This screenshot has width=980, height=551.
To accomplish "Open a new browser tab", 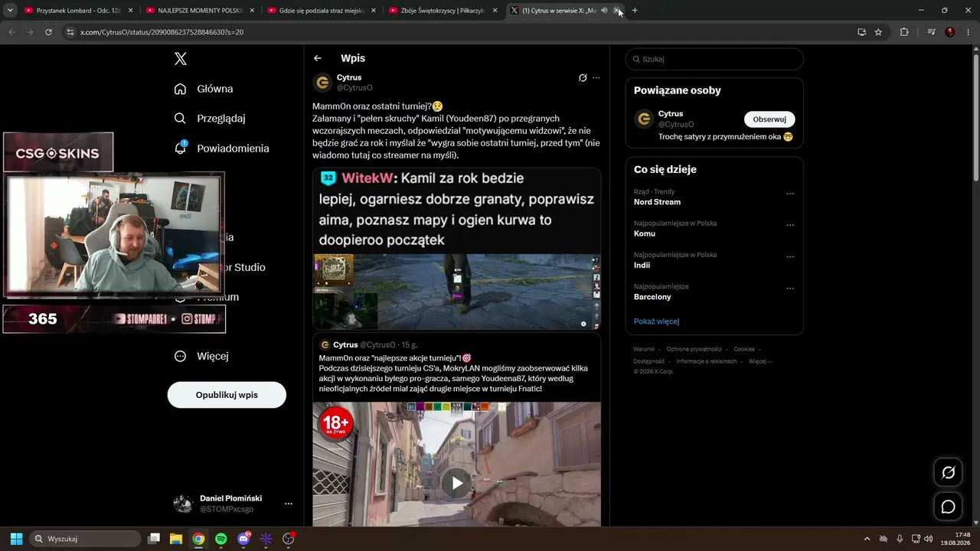I will [x=635, y=11].
